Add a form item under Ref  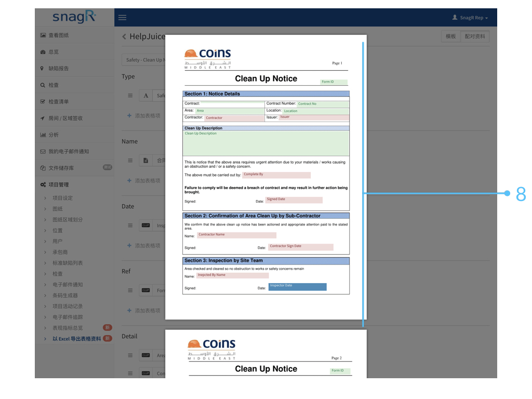pyautogui.click(x=144, y=311)
